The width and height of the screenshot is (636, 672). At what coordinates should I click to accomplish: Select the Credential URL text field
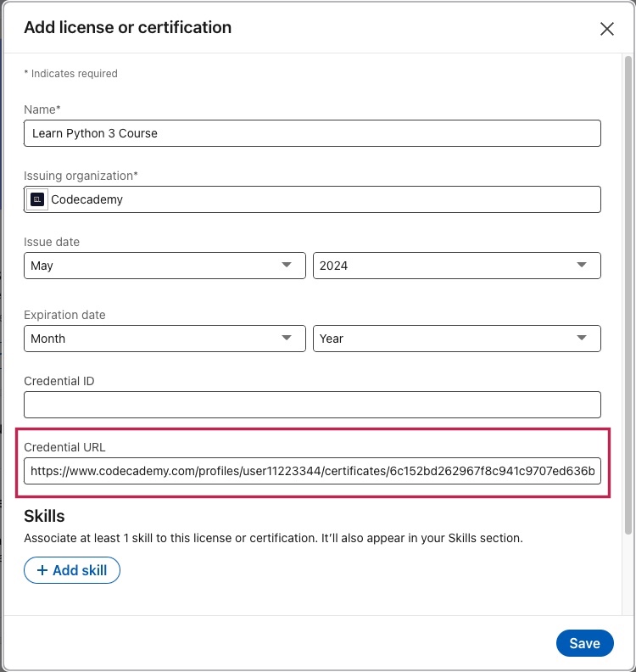coord(312,471)
